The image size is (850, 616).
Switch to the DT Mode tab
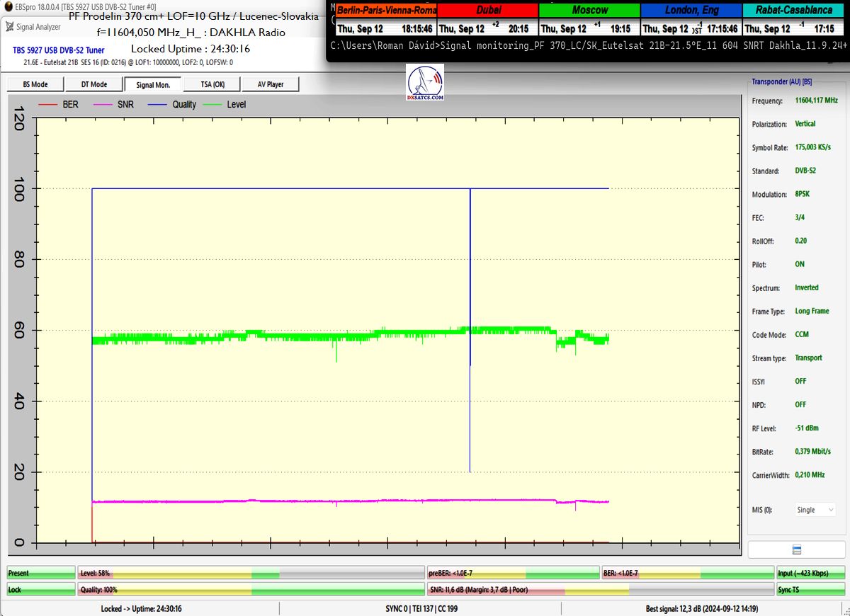(x=94, y=84)
